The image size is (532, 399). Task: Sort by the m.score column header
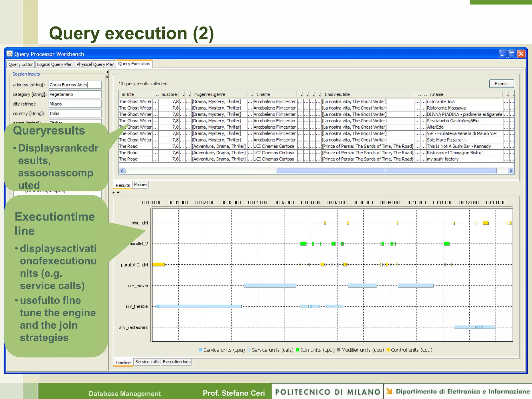(169, 94)
